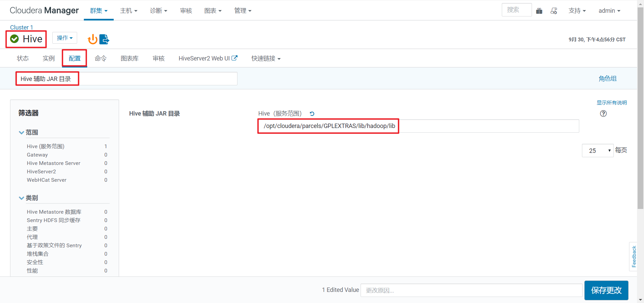Open the parcels gift box icon

[539, 11]
